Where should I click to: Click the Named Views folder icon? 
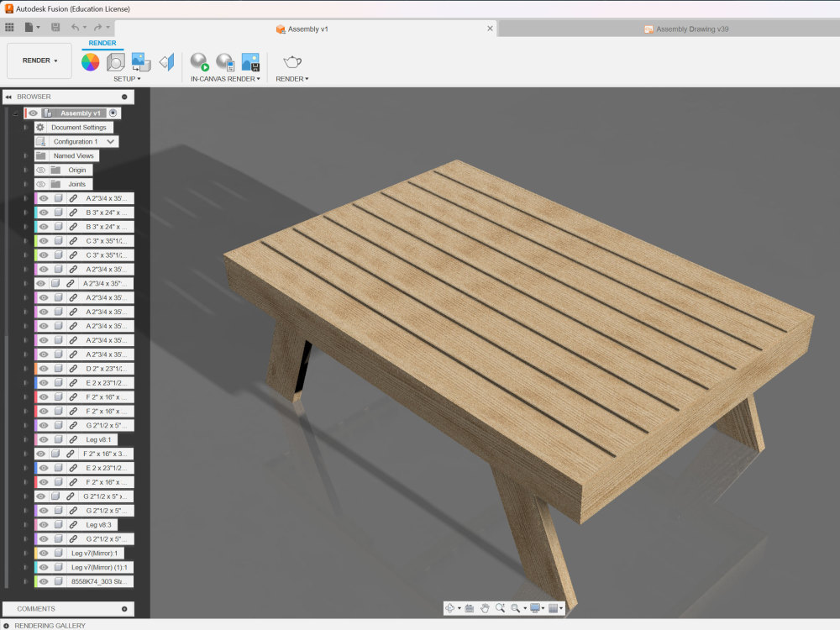pos(40,156)
